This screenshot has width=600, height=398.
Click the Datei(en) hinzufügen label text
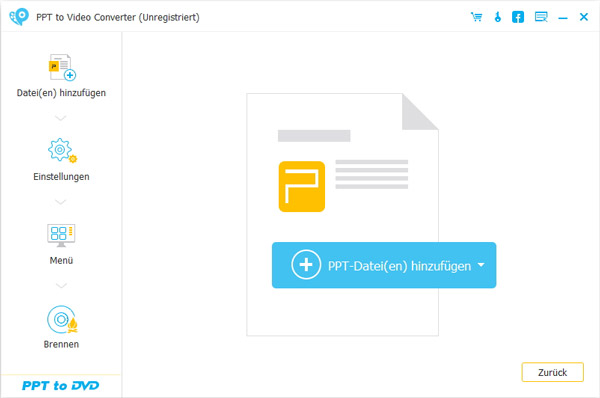61,93
